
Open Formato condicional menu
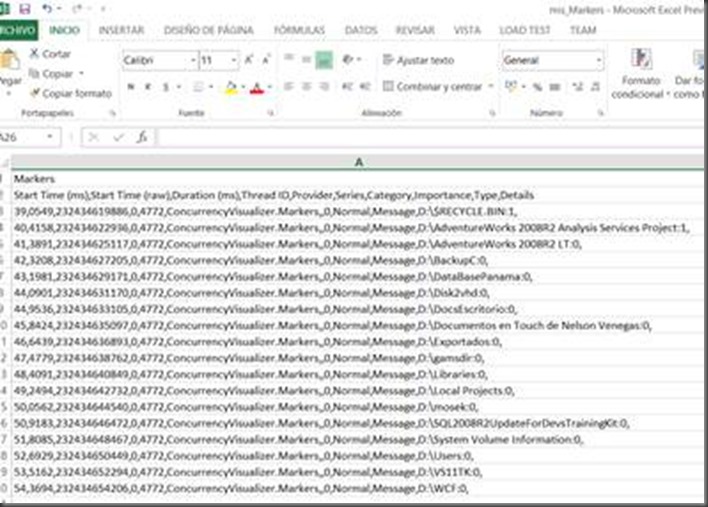coord(641,74)
